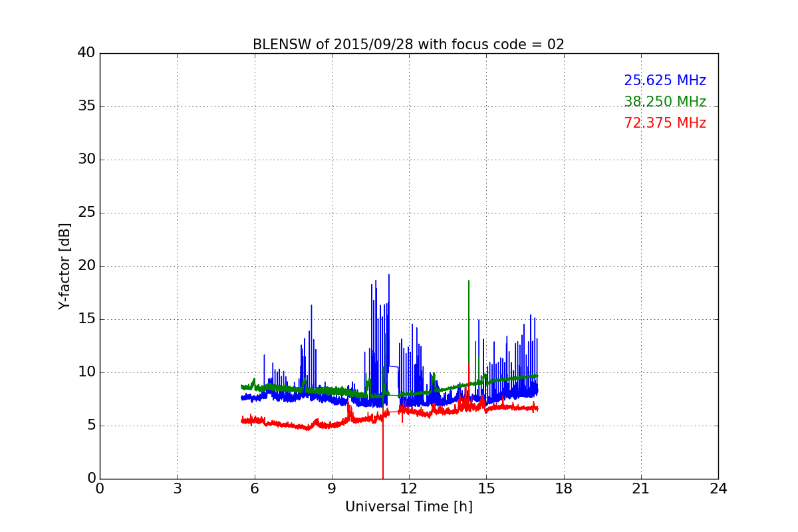Click the x-axis tick label 15
This screenshot has height=532, width=798.
click(x=486, y=488)
